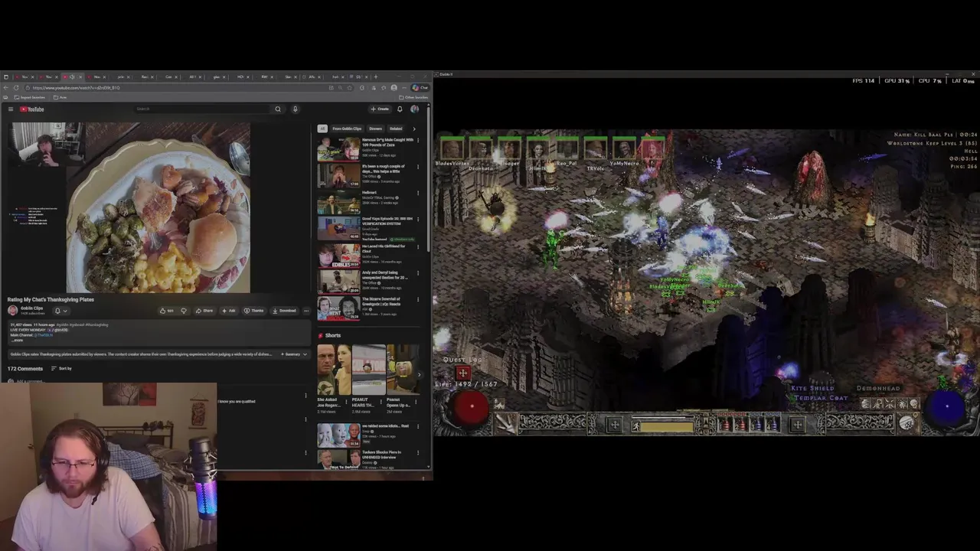
Task: Open options menu for Nervous Drug Mule video
Action: [x=418, y=141]
